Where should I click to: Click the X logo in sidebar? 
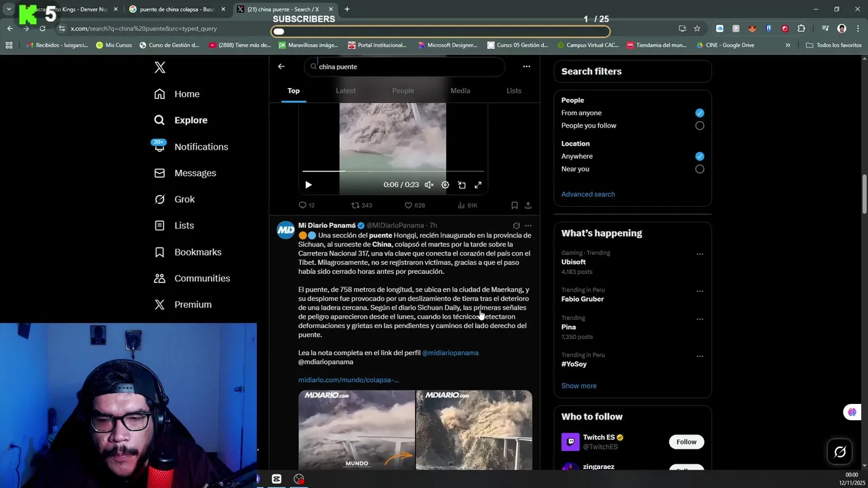click(x=159, y=67)
